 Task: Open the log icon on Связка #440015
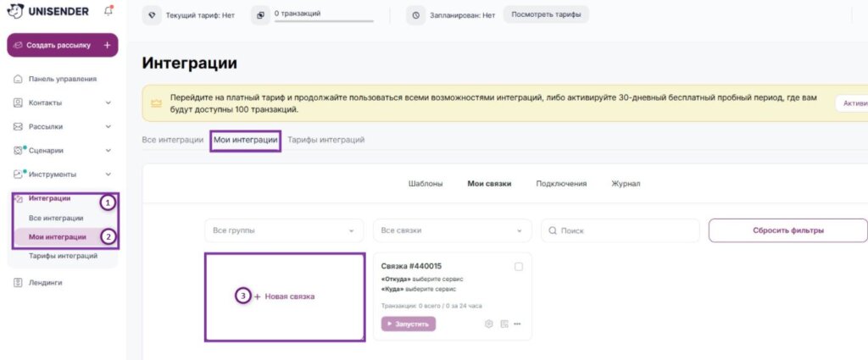click(504, 324)
